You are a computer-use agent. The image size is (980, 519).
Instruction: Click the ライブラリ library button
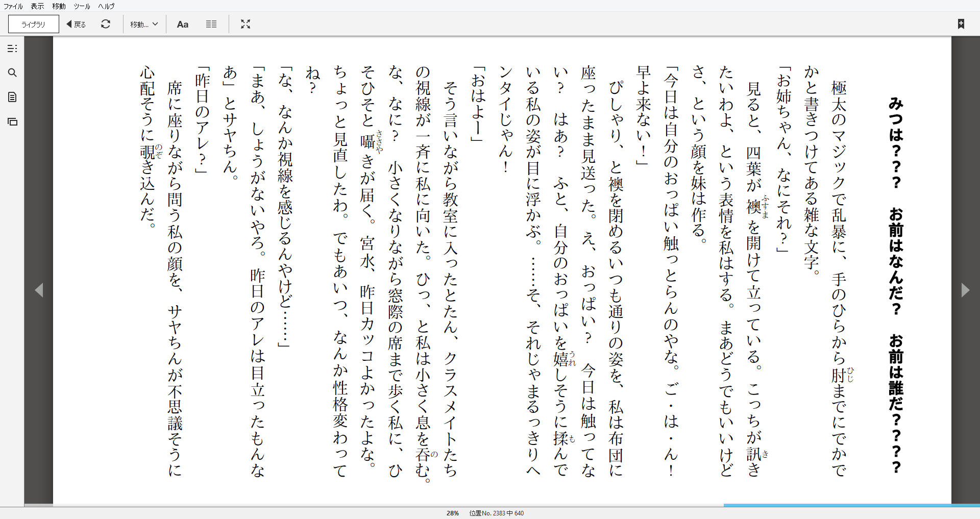coord(34,24)
